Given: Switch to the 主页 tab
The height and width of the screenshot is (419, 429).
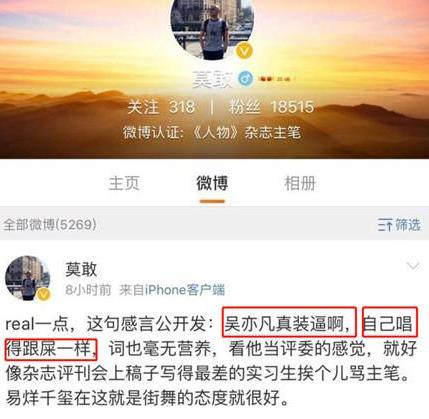Looking at the screenshot, I should coord(124,183).
